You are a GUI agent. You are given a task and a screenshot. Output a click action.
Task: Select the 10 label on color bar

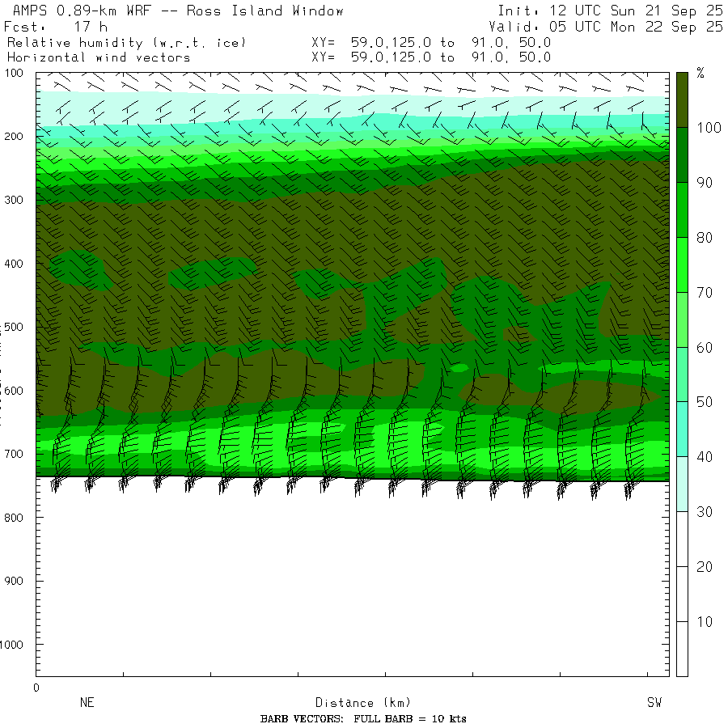point(705,622)
